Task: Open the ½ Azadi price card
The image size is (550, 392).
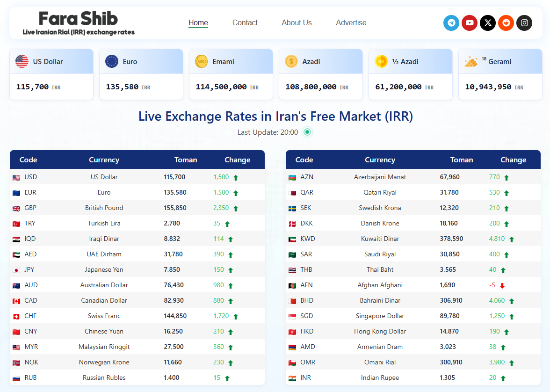Action: pos(411,74)
